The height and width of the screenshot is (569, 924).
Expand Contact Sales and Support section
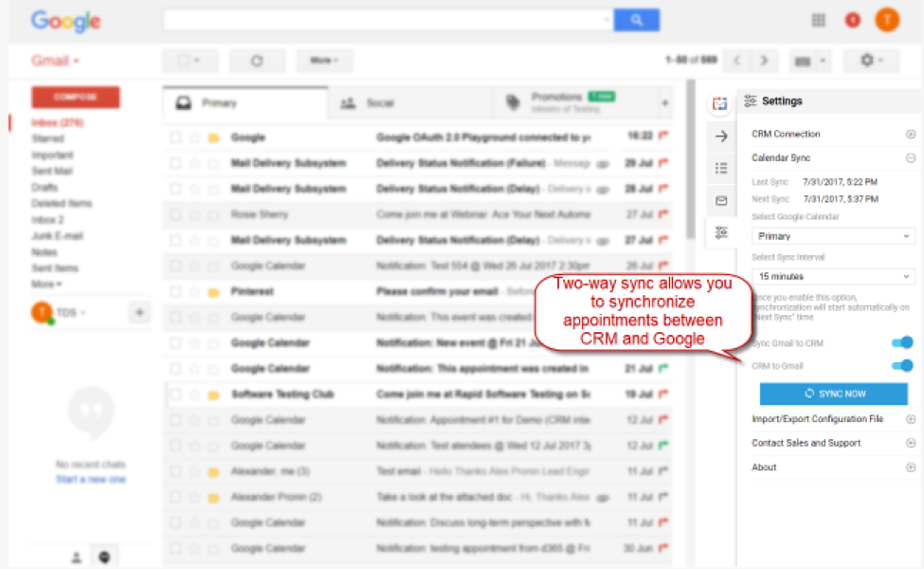(911, 443)
